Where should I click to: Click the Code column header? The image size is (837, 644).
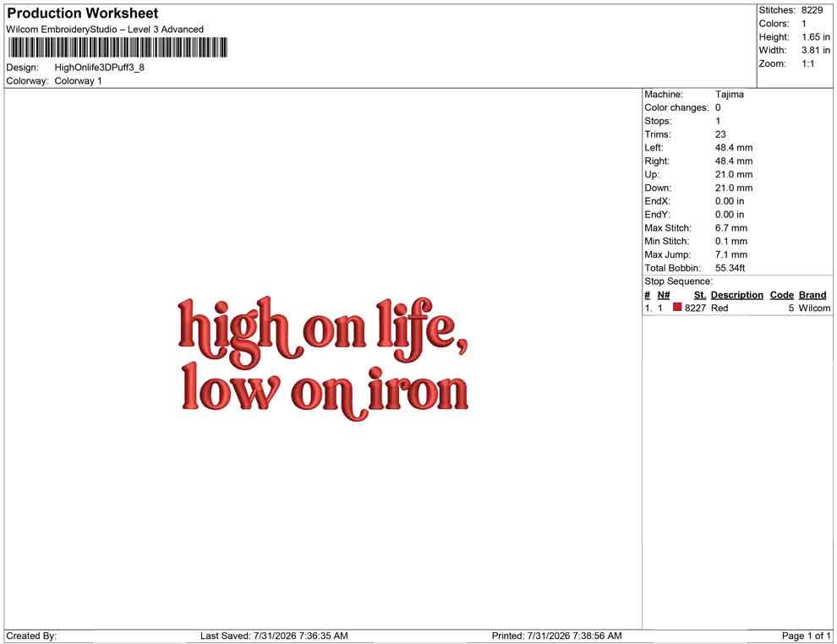pos(781,295)
